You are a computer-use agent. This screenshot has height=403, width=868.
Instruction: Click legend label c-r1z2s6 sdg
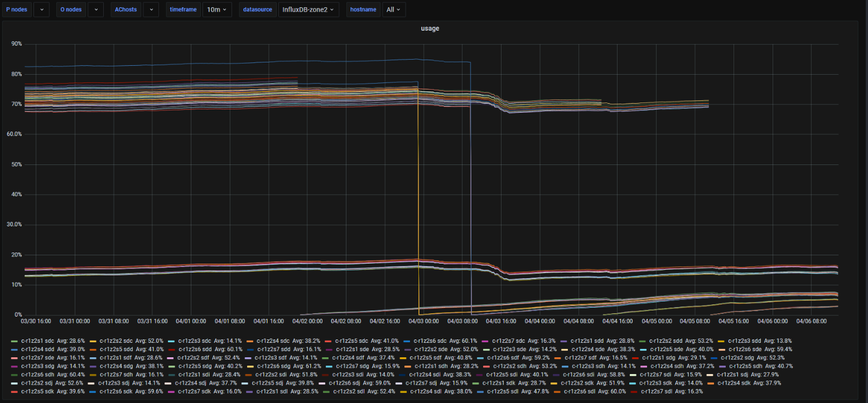click(x=273, y=366)
